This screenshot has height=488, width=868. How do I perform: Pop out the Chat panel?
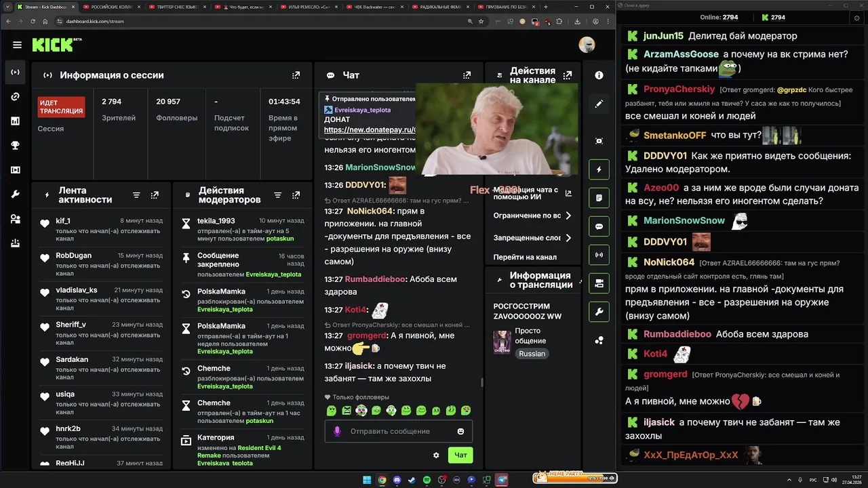[467, 75]
